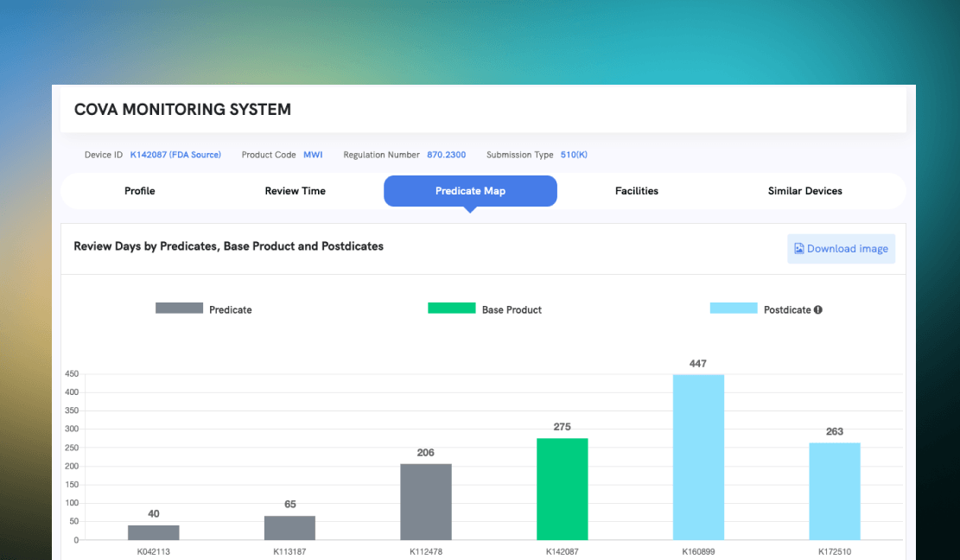Click the chart heading Review Days by Predicates
Viewport: 960px width, 560px height.
[x=228, y=246]
